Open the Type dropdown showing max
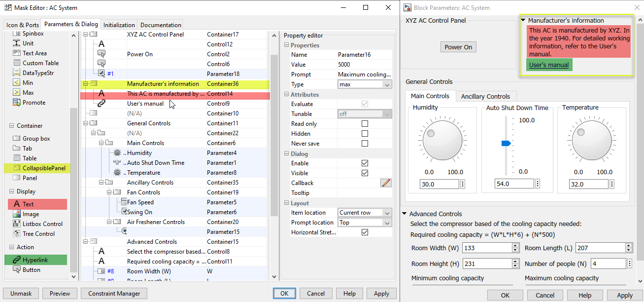Screen dimensions: 644x302 pos(365,84)
